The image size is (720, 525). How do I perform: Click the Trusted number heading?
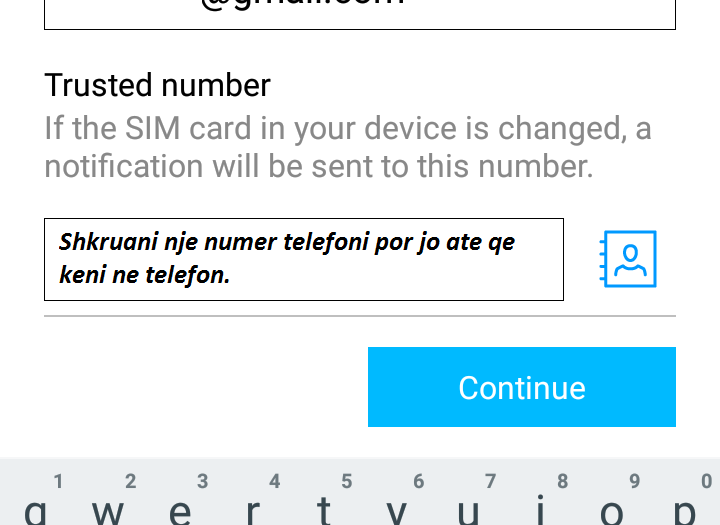coord(157,85)
